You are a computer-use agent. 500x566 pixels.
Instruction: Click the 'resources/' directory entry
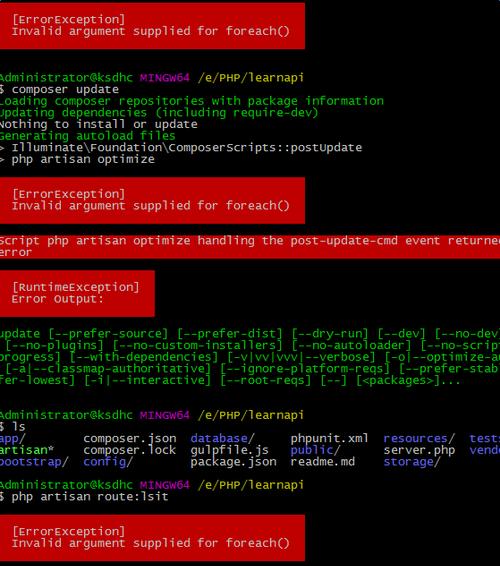pos(419,438)
